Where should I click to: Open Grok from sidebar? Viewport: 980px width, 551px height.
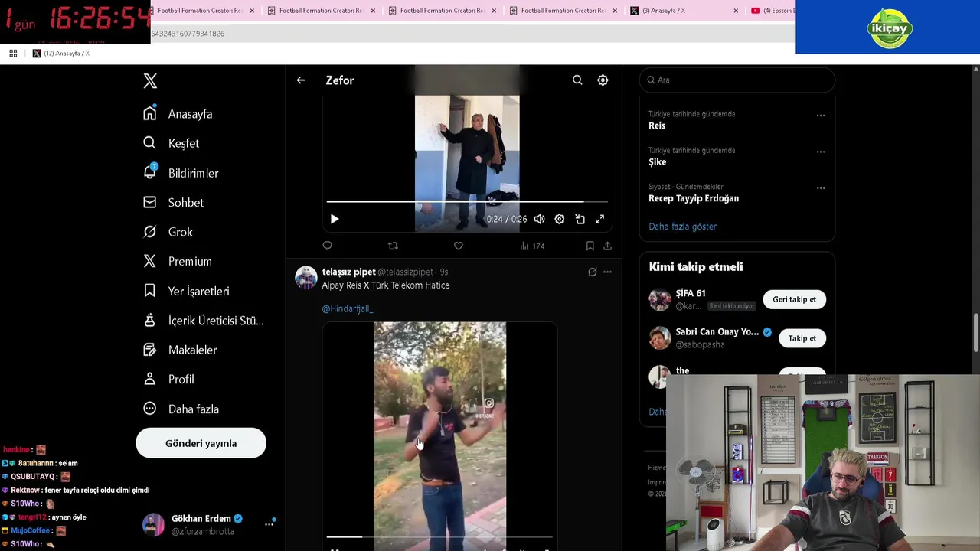click(x=168, y=232)
